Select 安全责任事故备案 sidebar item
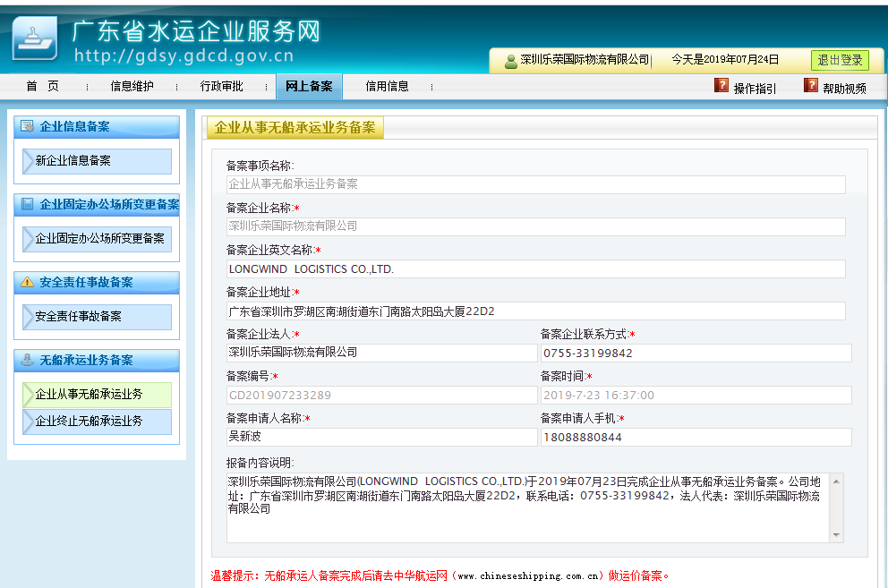888x588 pixels. 98,316
